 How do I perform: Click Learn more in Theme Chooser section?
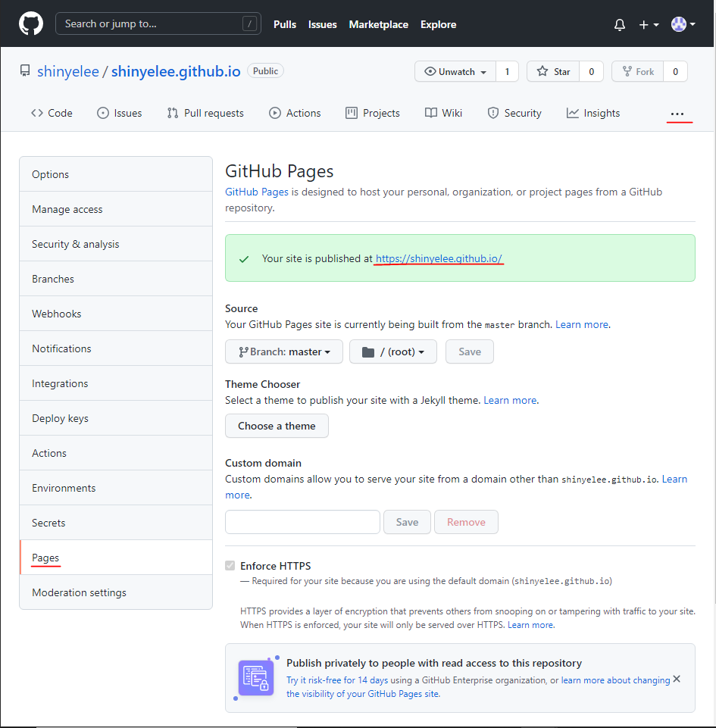(x=510, y=400)
